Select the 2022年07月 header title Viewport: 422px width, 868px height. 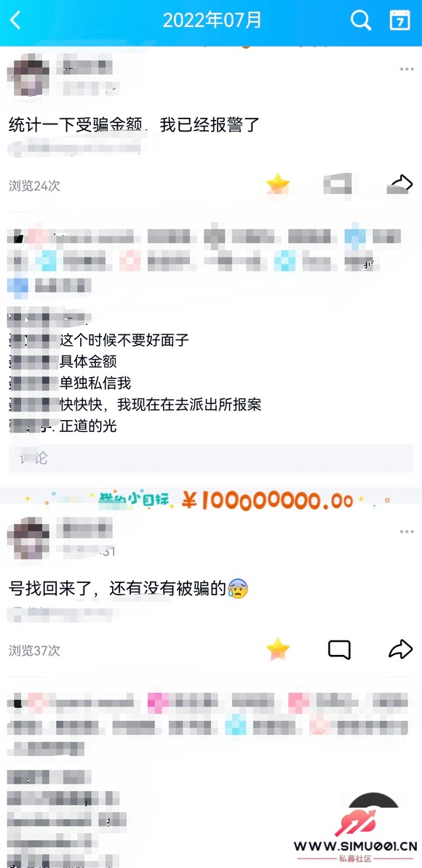click(x=212, y=20)
